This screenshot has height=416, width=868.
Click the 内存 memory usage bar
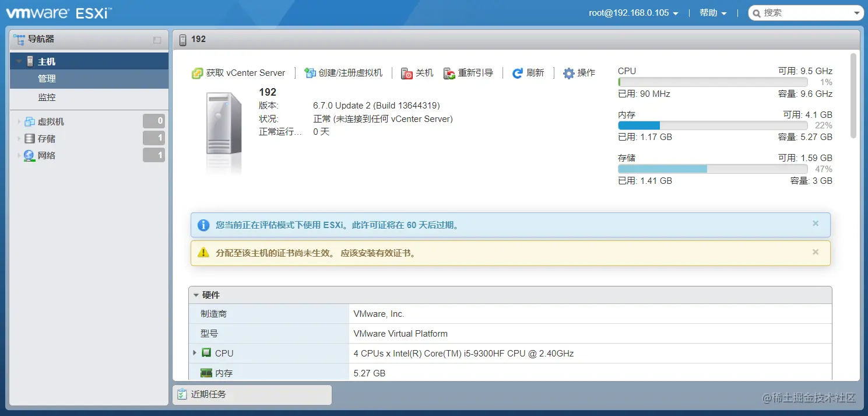(712, 125)
